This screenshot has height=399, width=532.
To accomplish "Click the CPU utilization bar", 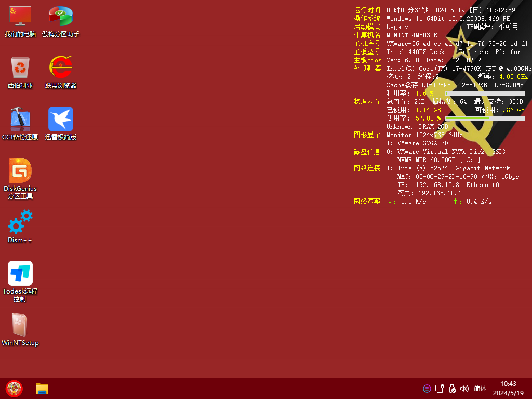I will tap(484, 94).
